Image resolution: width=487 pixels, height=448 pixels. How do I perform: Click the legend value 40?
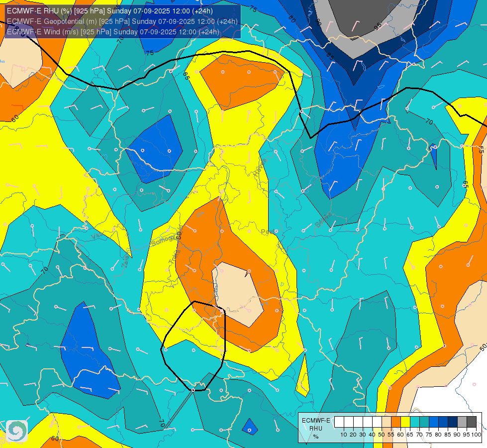click(x=372, y=435)
